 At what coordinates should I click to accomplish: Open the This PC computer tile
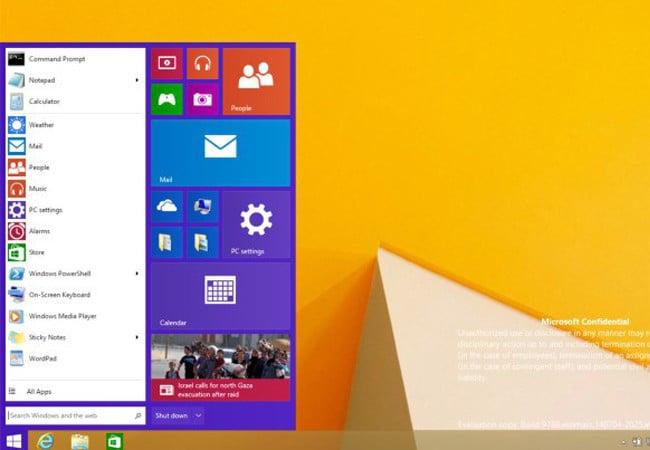coord(203,206)
